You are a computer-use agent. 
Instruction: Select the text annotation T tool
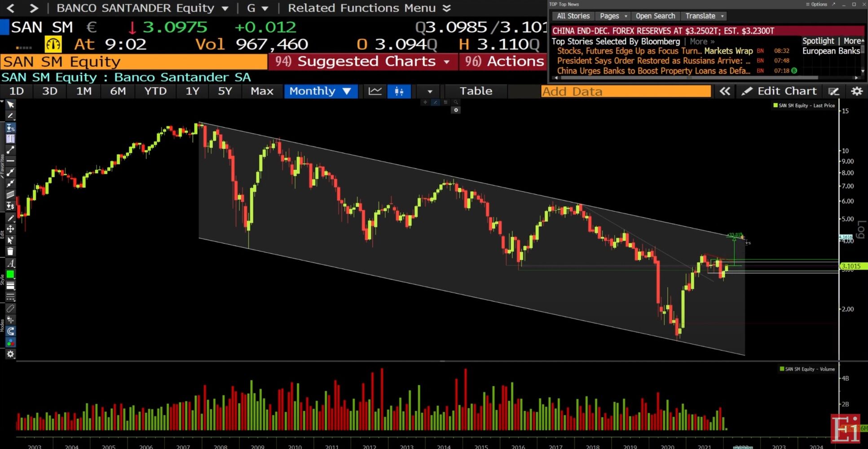click(10, 139)
